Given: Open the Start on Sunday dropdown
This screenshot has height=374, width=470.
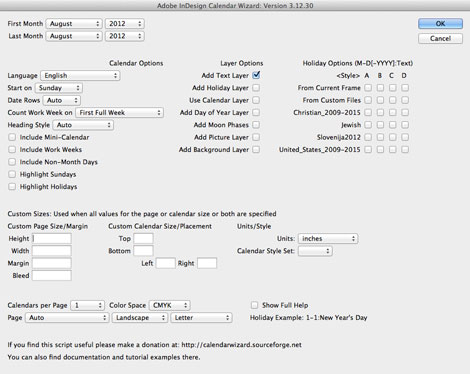Looking at the screenshot, I should coord(59,88).
